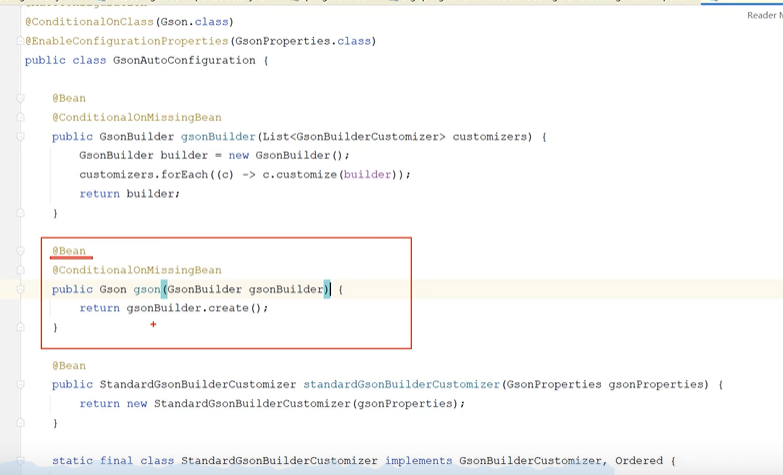The width and height of the screenshot is (783, 475).
Task: Click 'new StandardGsonBuilderCustomizer(gsonProperties)' expression
Action: [293, 404]
